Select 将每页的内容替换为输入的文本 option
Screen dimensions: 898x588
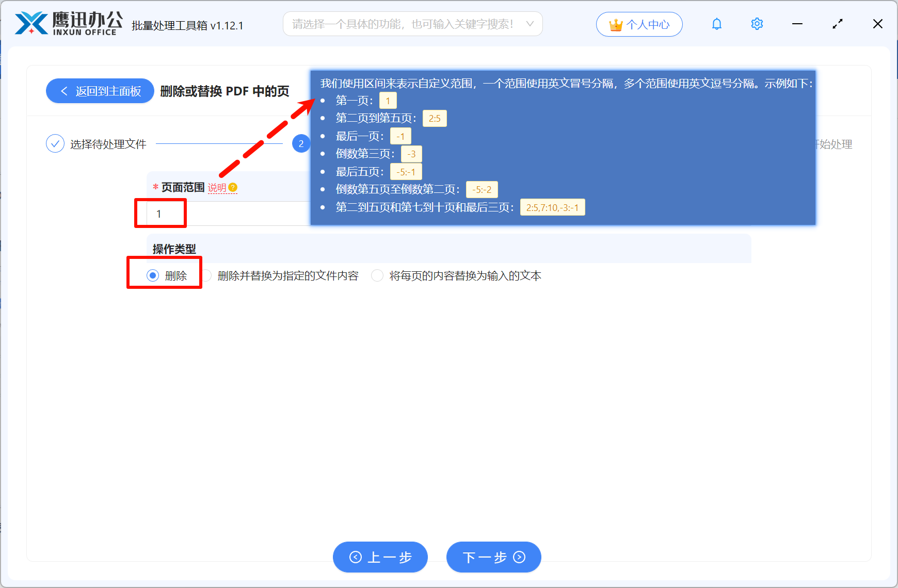(377, 275)
